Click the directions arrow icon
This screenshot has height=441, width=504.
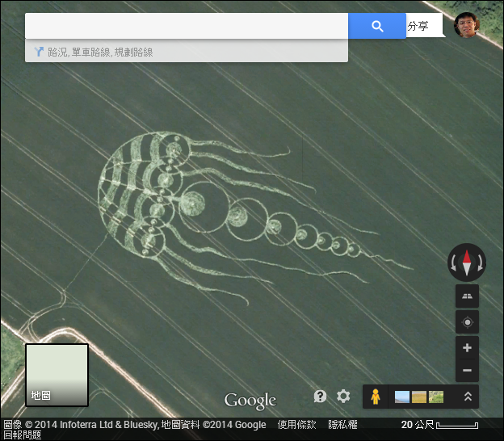39,52
